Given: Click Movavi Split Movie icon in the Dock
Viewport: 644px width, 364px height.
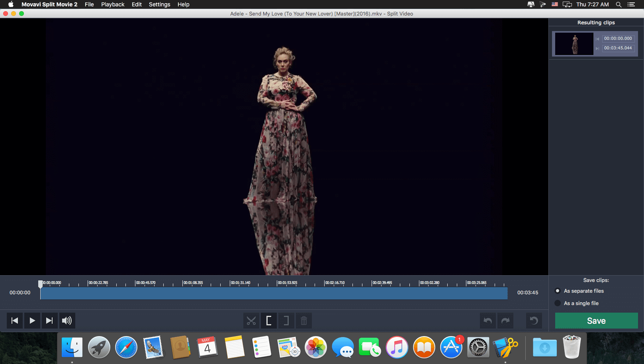Looking at the screenshot, I should point(505,347).
